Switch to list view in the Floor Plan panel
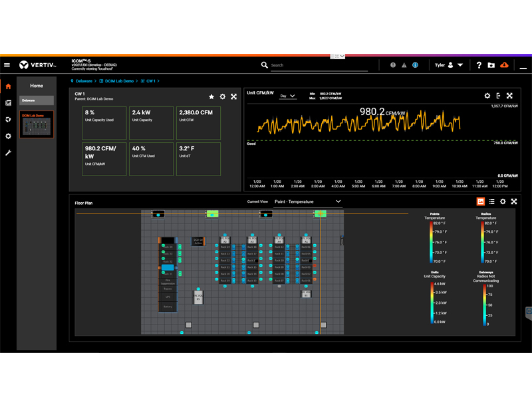Screen dimensions: 532x399 (x=491, y=201)
